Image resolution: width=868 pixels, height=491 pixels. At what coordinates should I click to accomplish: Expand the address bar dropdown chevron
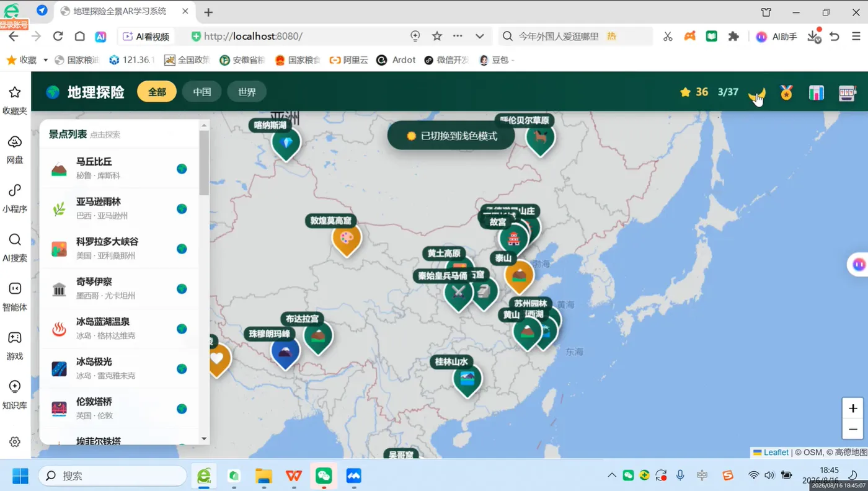[x=479, y=37]
